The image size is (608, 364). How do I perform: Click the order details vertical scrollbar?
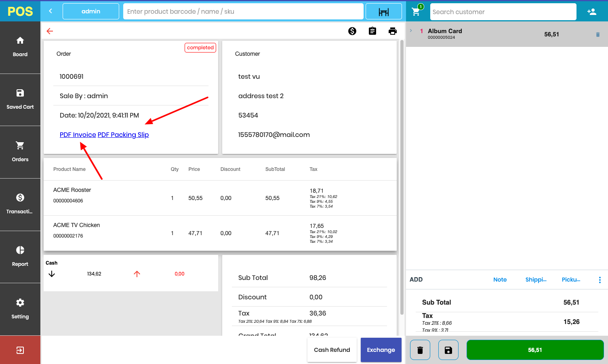(402, 177)
